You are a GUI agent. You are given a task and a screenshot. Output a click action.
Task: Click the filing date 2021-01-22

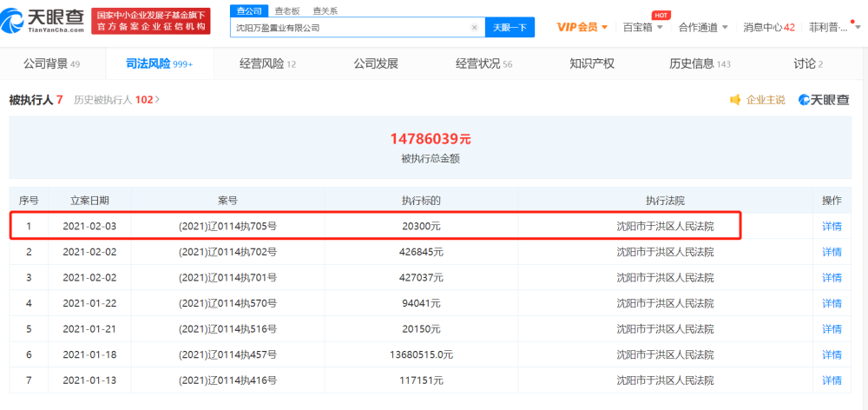(89, 304)
